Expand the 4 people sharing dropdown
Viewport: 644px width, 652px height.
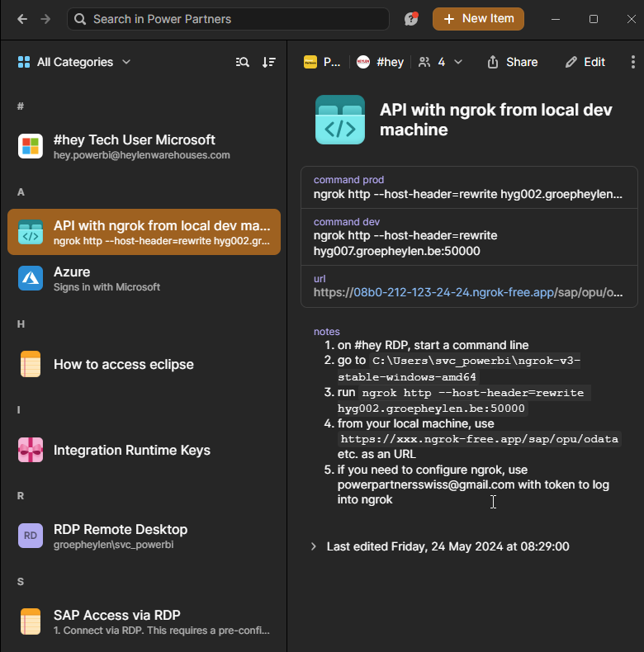pos(441,62)
